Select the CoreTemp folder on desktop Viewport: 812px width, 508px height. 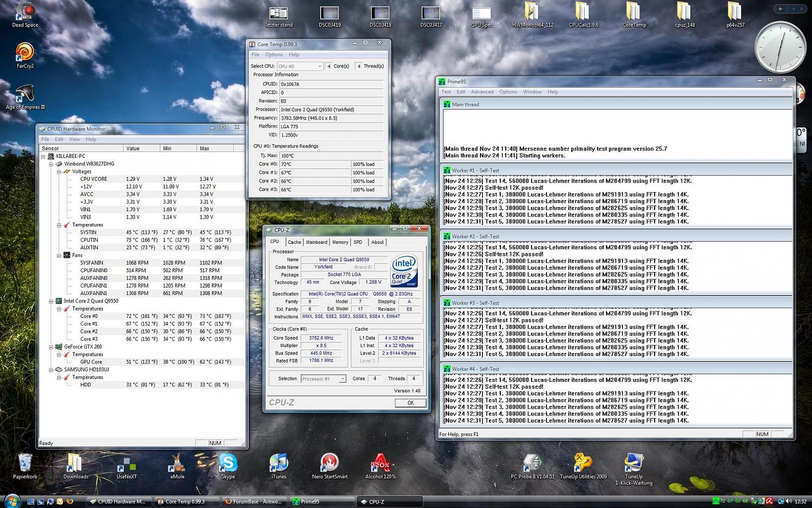(x=634, y=15)
